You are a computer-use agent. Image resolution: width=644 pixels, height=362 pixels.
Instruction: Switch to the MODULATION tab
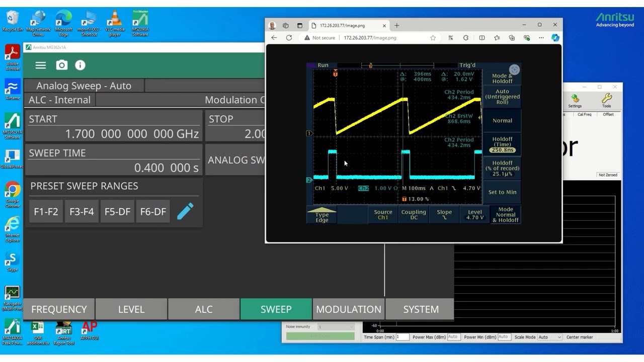point(349,309)
